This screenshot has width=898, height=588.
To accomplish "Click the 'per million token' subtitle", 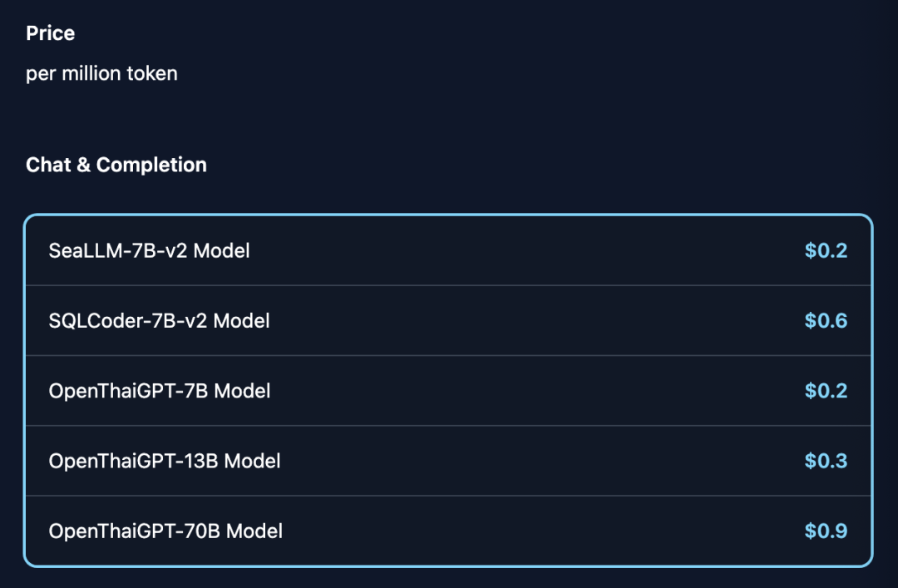I will 101,73.
